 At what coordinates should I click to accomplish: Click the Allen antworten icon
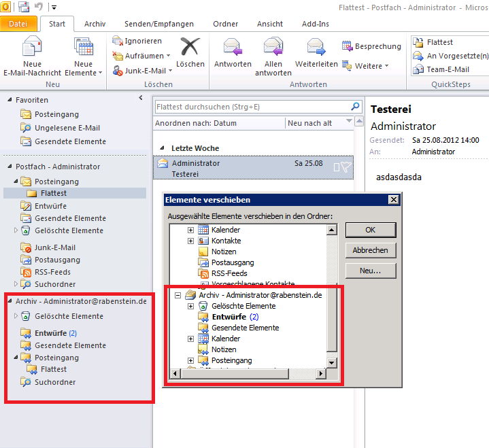273,48
